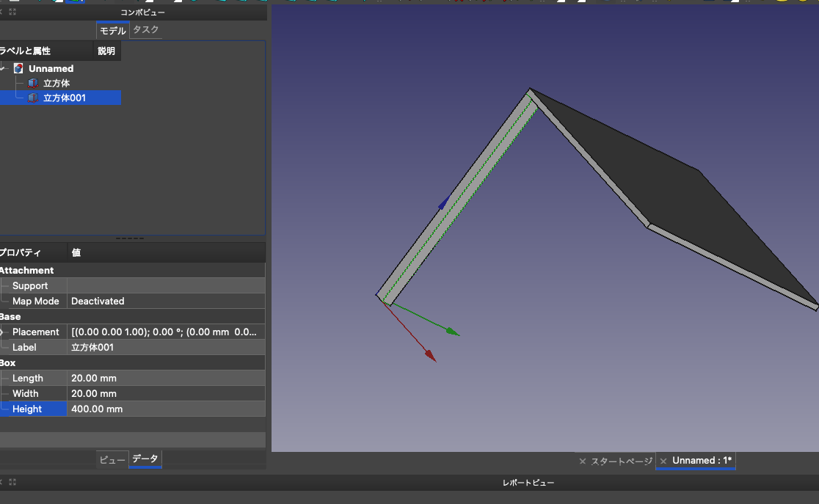Select the Unnamed : 1* document tab
Image resolution: width=819 pixels, height=504 pixels.
point(702,461)
